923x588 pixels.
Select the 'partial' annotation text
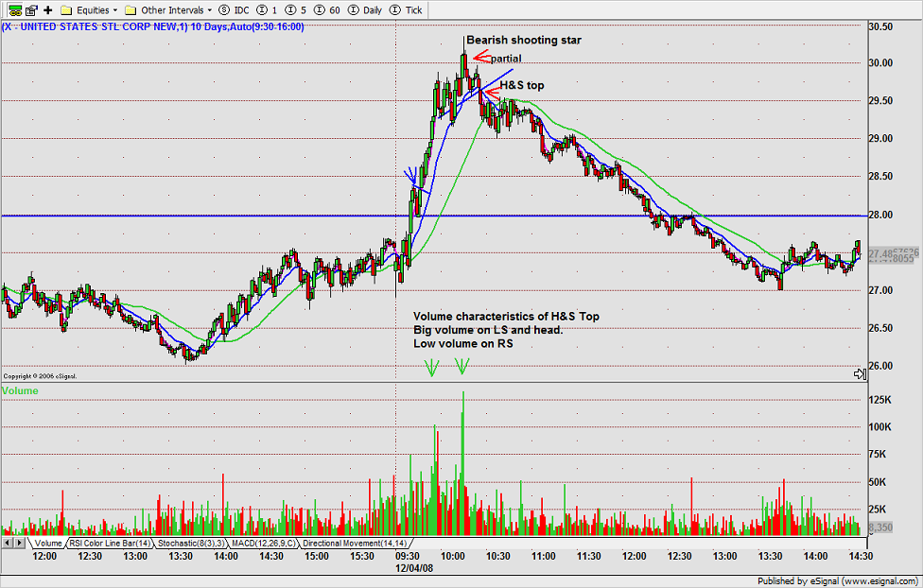tap(506, 59)
